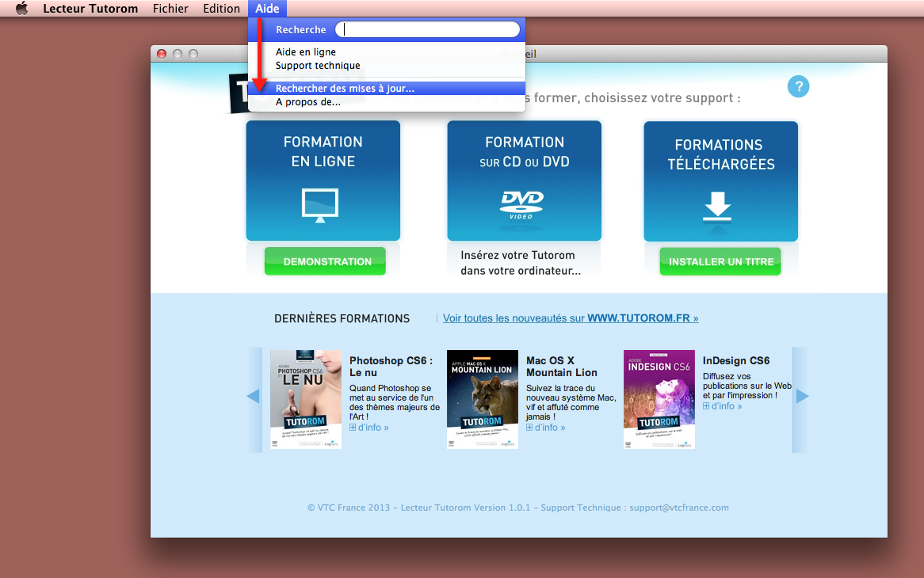Open the Edition menu
The height and width of the screenshot is (578, 924).
[222, 8]
